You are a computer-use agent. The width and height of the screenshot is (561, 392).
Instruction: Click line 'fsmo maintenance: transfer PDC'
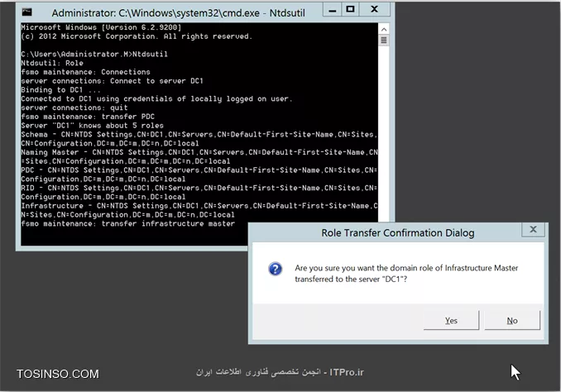[88, 117]
